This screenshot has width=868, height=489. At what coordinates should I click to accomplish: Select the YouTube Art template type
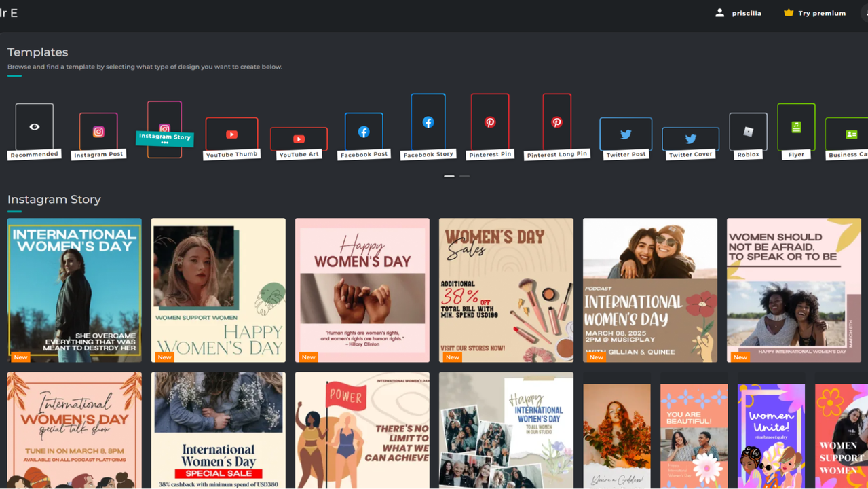[x=299, y=139]
